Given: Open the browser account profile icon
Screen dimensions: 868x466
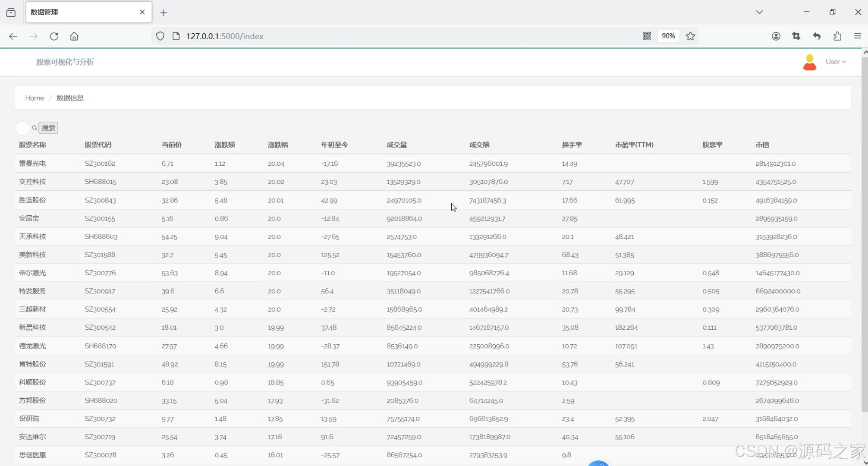Looking at the screenshot, I should coord(776,36).
